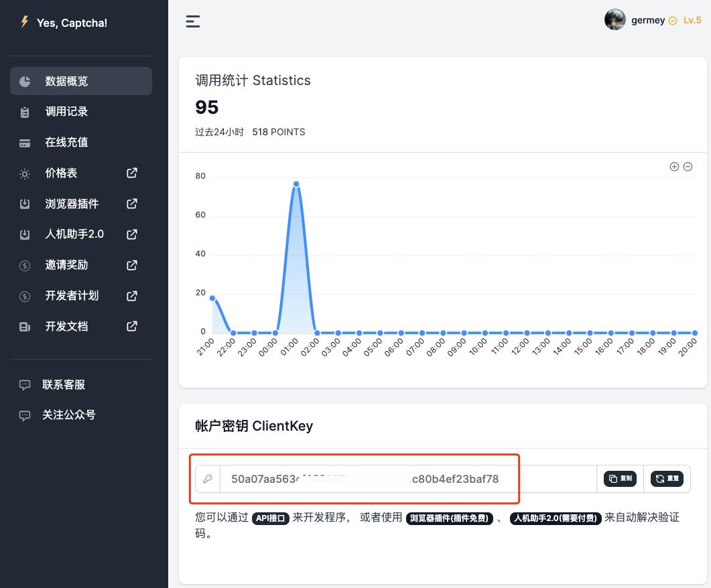Click the chart peak data point at 01:00
Image resolution: width=711 pixels, height=588 pixels.
click(x=296, y=184)
